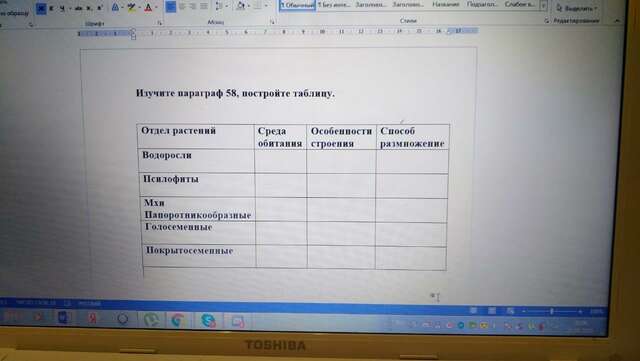Expand the styles gallery
Image resolution: width=640 pixels, height=361 pixels.
[x=543, y=6]
